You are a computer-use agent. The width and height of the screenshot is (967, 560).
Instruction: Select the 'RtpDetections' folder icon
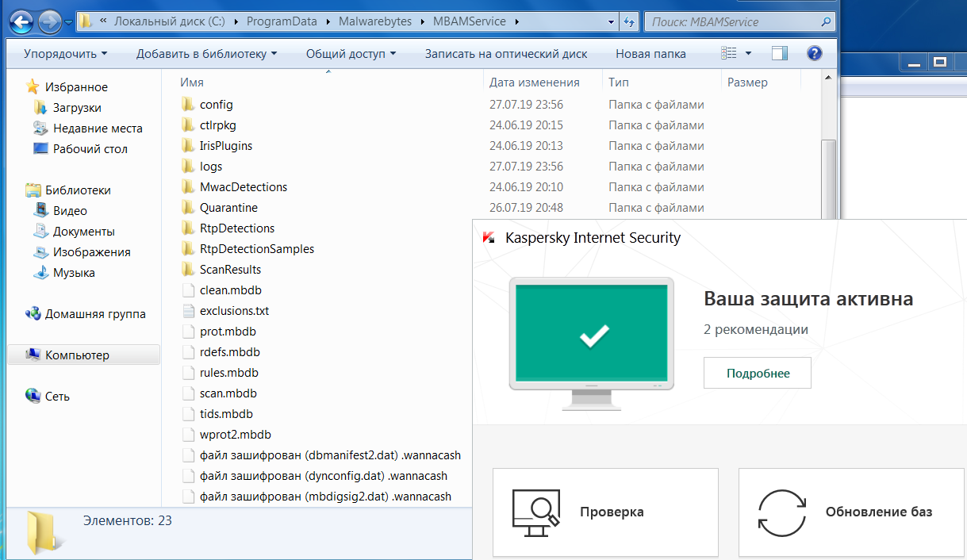[x=187, y=228]
